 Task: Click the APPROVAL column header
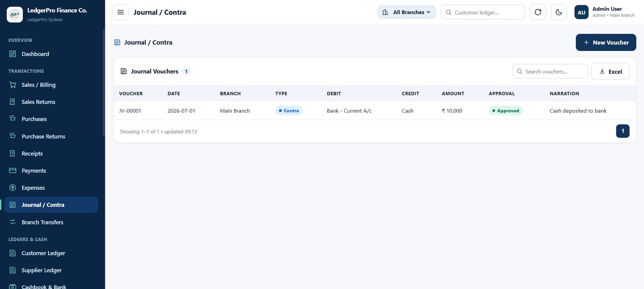(x=502, y=94)
